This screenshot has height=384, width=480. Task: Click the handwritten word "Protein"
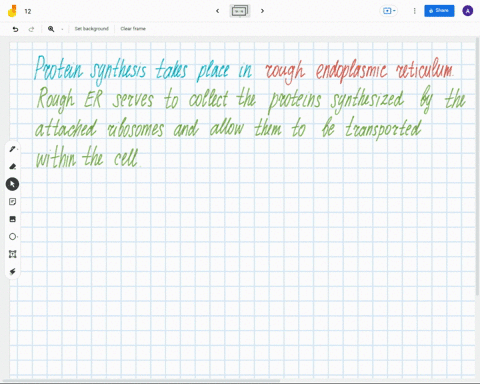58,68
